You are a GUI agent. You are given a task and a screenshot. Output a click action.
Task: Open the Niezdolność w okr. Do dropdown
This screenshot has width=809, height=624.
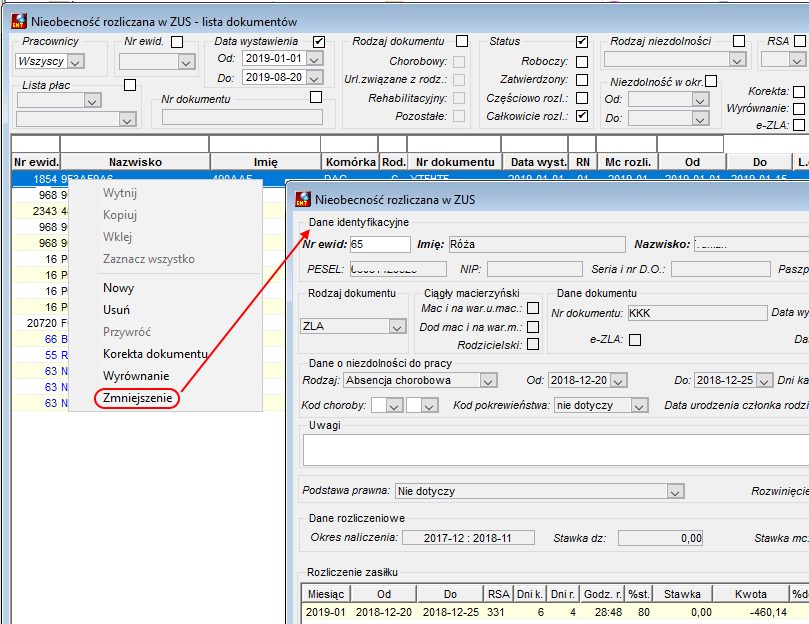(x=700, y=119)
